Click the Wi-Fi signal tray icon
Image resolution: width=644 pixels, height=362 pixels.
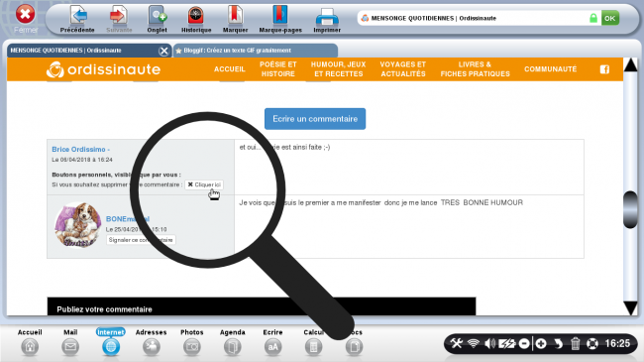click(x=474, y=343)
